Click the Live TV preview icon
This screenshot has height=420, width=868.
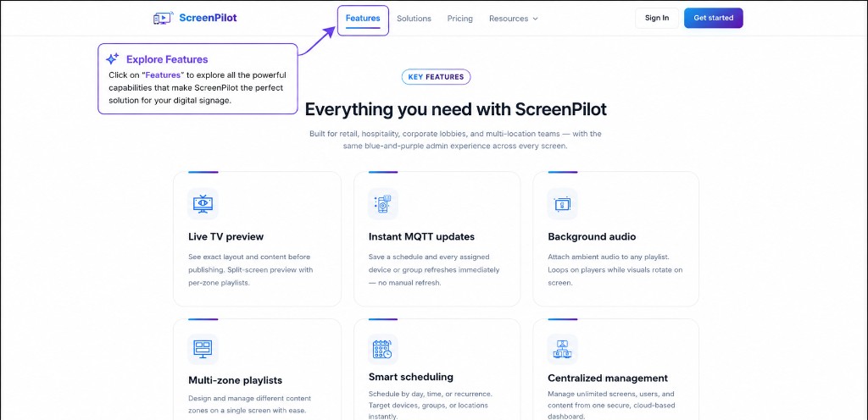[x=203, y=204]
